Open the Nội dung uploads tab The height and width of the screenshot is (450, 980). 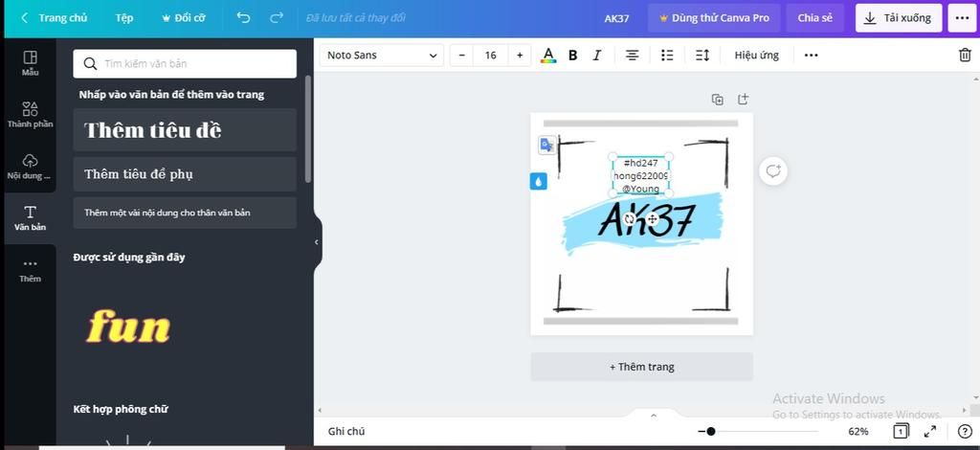tap(30, 167)
